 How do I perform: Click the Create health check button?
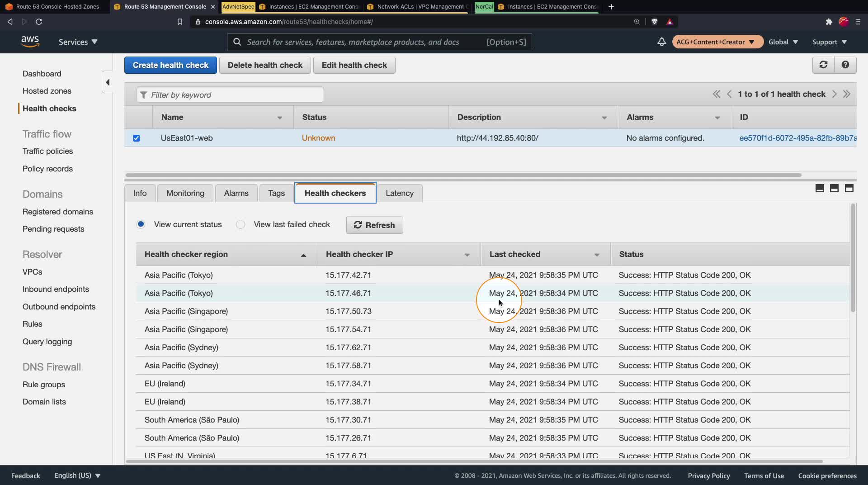pos(170,65)
